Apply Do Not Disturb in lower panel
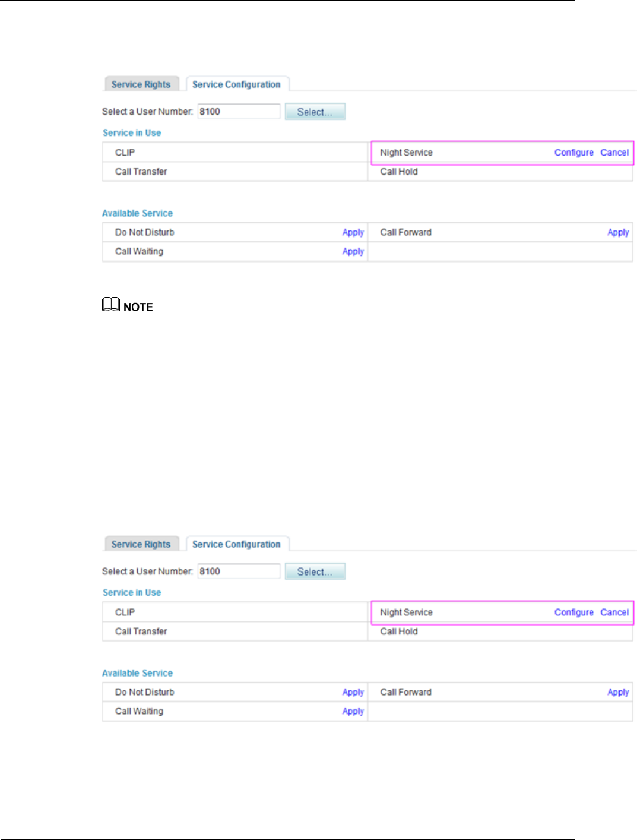 (353, 692)
